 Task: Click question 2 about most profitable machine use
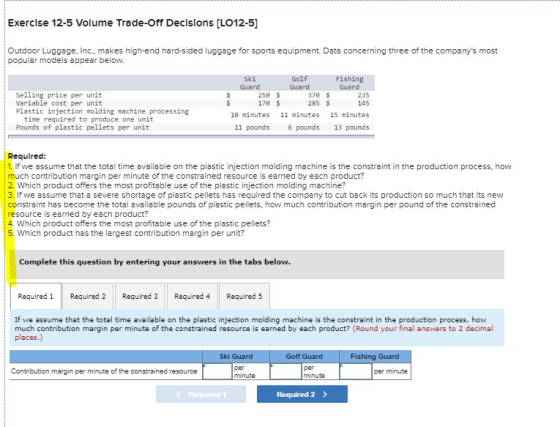177,185
